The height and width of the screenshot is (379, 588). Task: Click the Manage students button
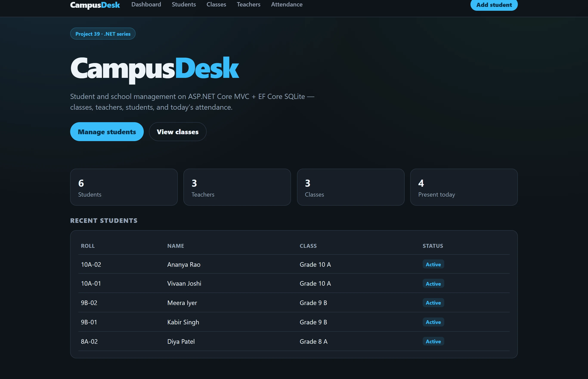tap(107, 132)
